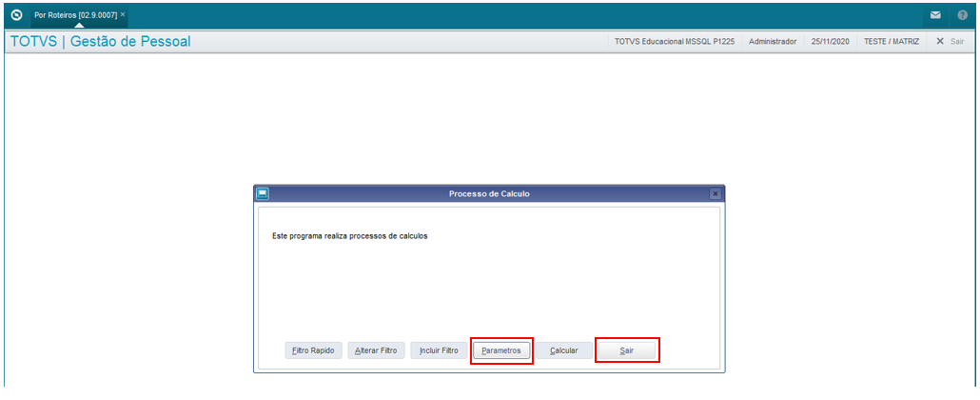
Task: Open Parametros in the dialog
Action: coord(501,350)
